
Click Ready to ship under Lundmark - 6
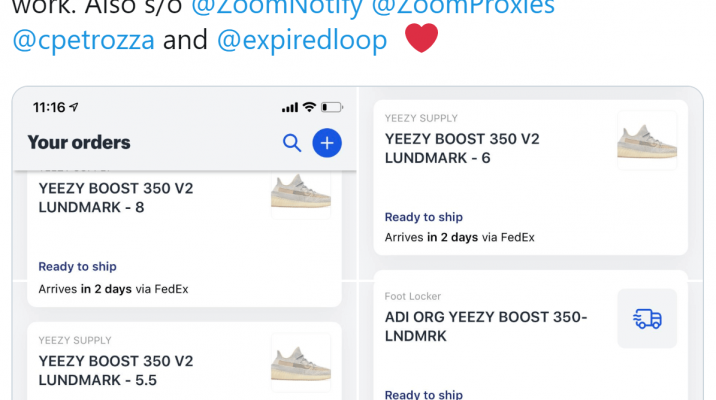point(424,217)
